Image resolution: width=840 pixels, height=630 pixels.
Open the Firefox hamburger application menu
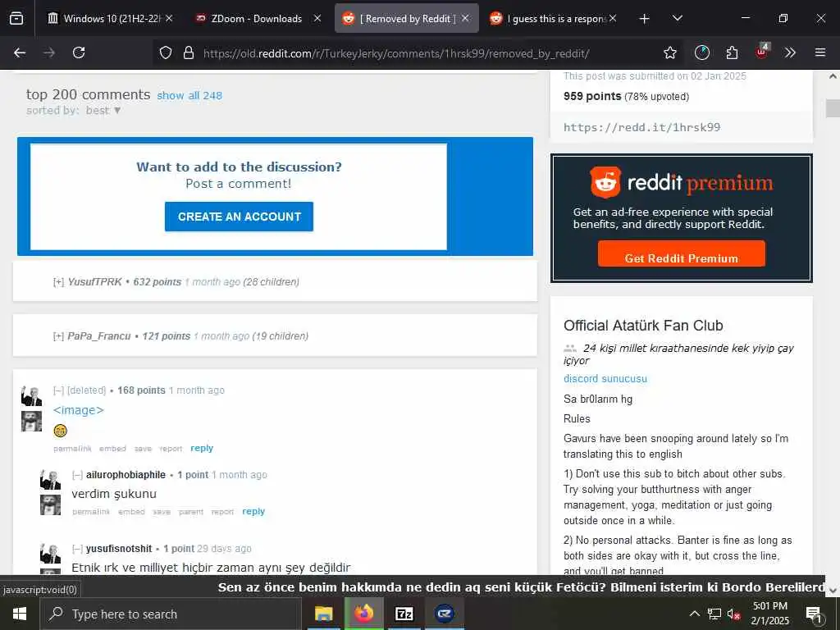pyautogui.click(x=820, y=52)
